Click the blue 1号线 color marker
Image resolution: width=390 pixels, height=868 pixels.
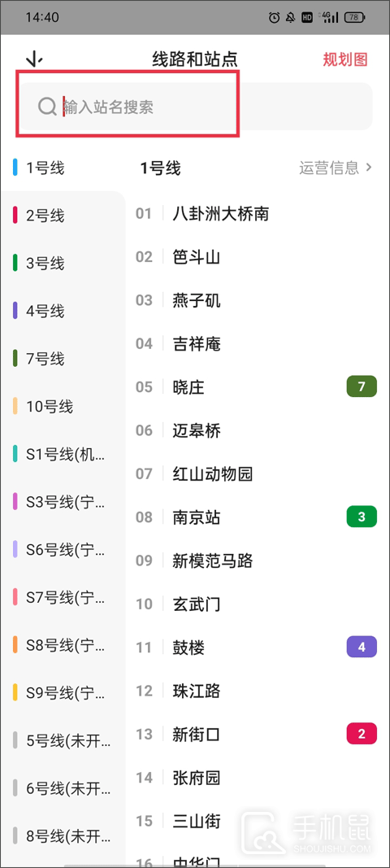coord(15,168)
